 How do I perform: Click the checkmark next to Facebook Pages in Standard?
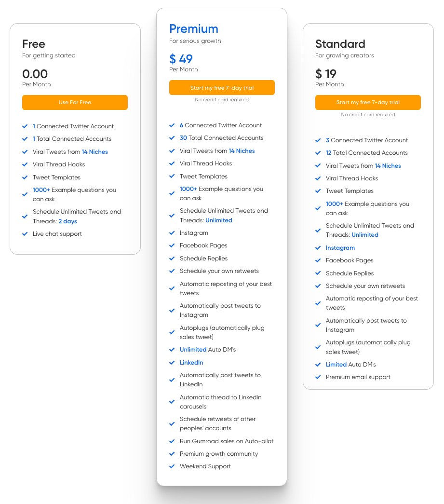pyautogui.click(x=318, y=260)
